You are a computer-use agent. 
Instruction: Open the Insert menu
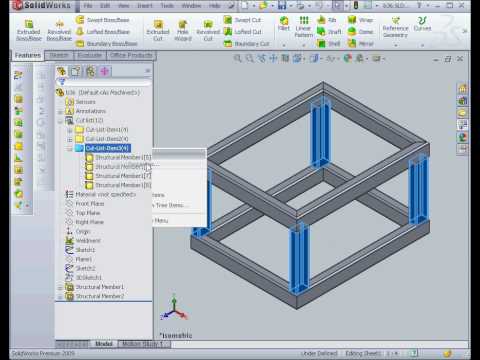(x=145, y=6)
